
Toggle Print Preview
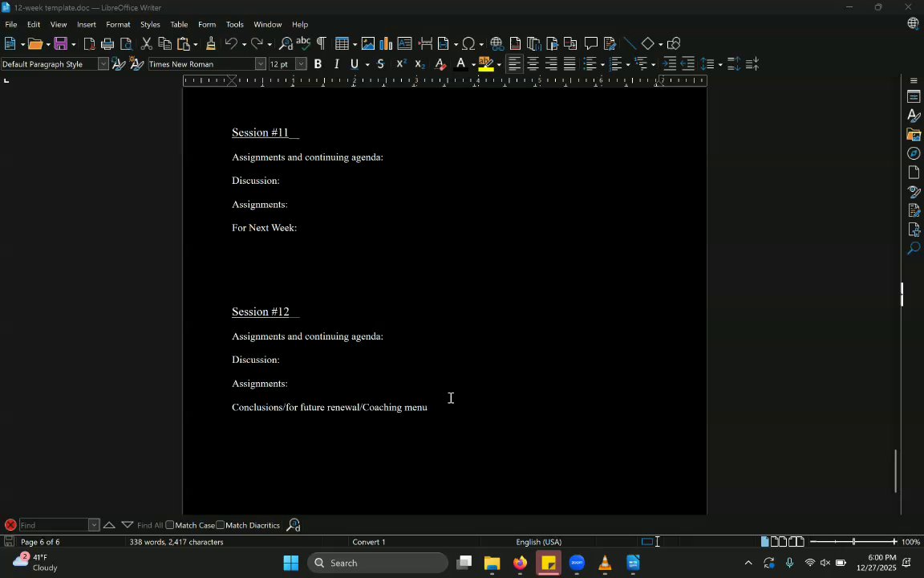coord(126,43)
